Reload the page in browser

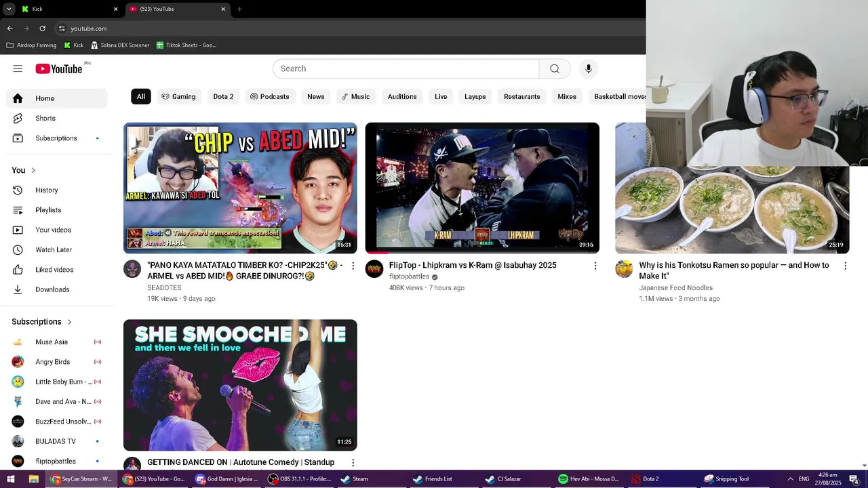42,28
